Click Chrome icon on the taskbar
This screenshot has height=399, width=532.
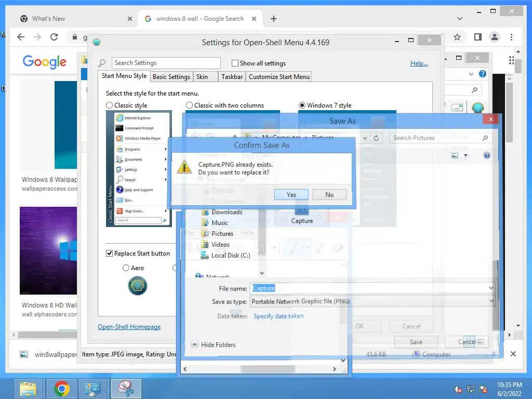pyautogui.click(x=61, y=389)
